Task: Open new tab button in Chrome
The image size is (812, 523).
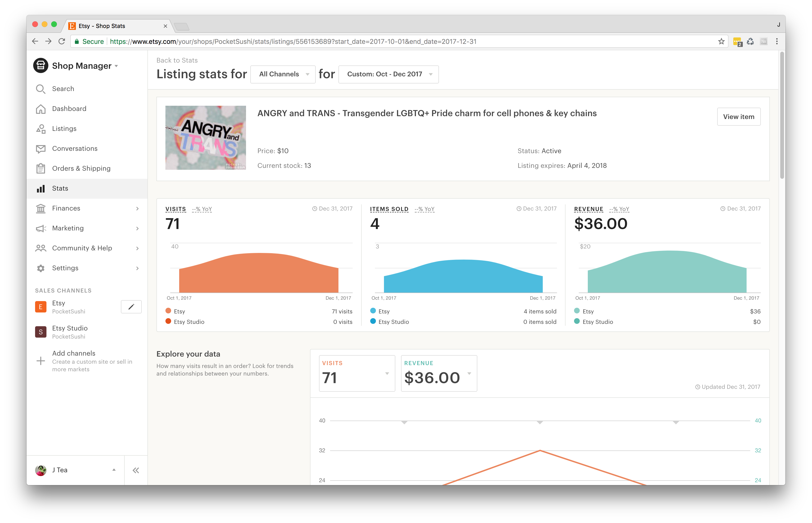Action: pos(182,27)
